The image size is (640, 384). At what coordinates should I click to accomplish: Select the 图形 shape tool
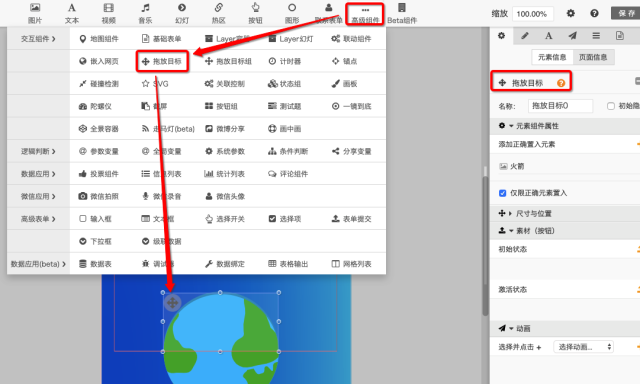292,13
